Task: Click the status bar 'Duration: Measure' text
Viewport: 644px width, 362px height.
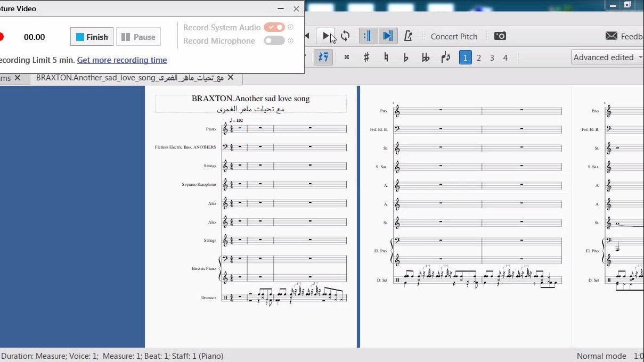Action: pyautogui.click(x=35, y=356)
